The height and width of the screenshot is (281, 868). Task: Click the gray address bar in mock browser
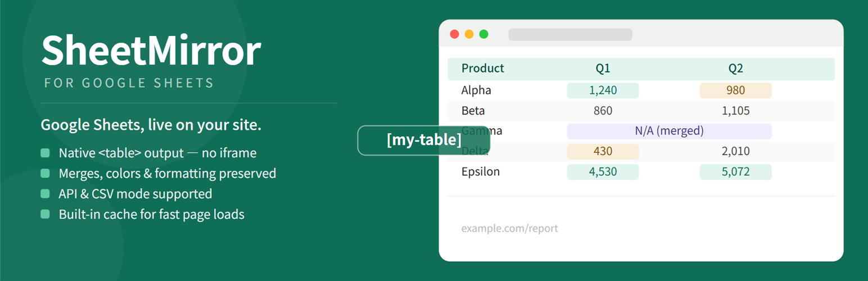coord(570,35)
